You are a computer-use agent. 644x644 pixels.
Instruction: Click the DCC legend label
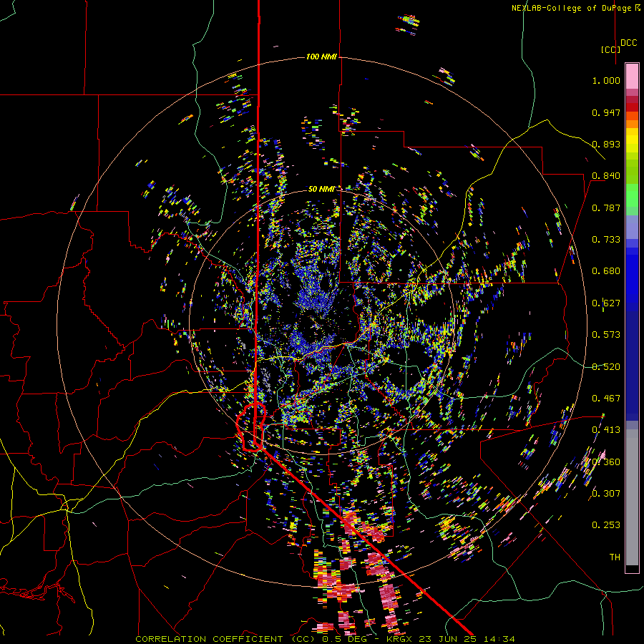[x=628, y=43]
